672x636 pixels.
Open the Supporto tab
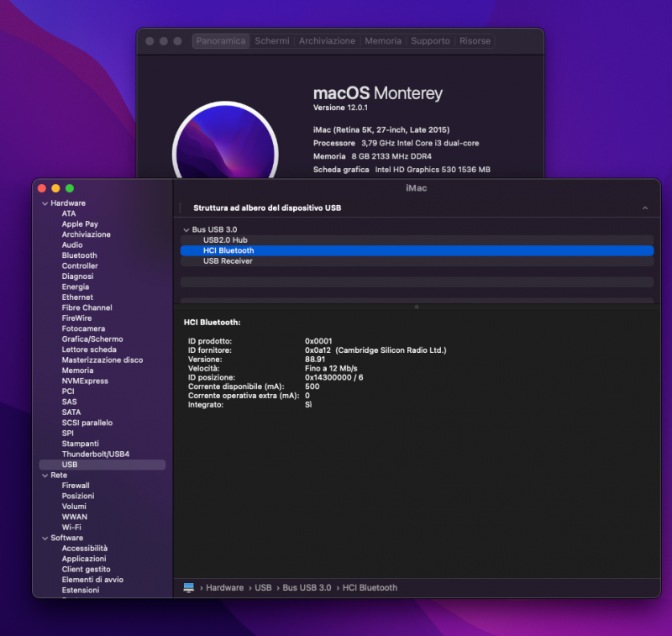[430, 41]
